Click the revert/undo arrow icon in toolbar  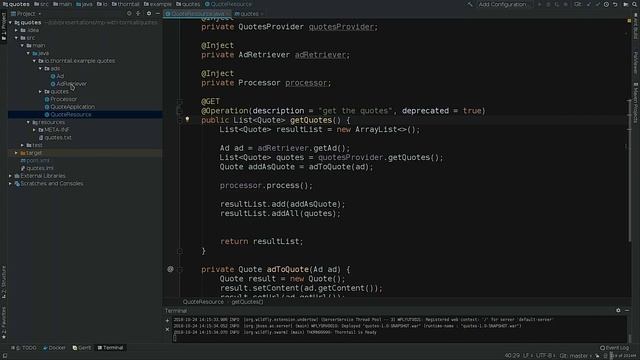point(615,4)
